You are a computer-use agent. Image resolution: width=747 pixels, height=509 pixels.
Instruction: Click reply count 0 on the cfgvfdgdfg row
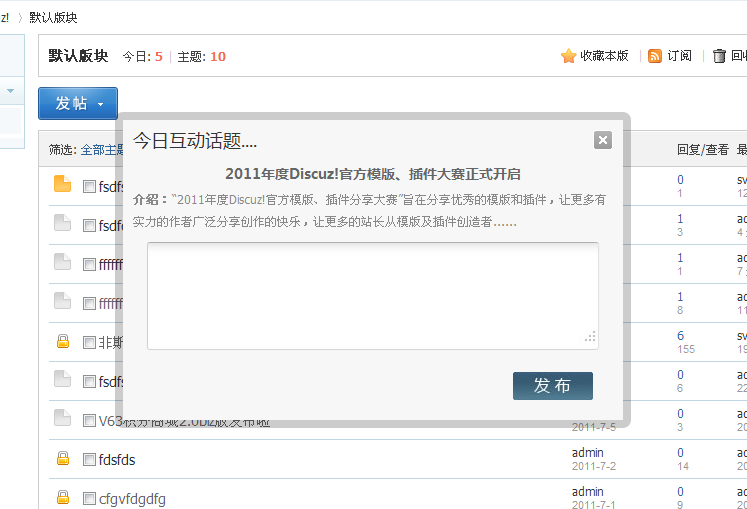click(x=680, y=491)
